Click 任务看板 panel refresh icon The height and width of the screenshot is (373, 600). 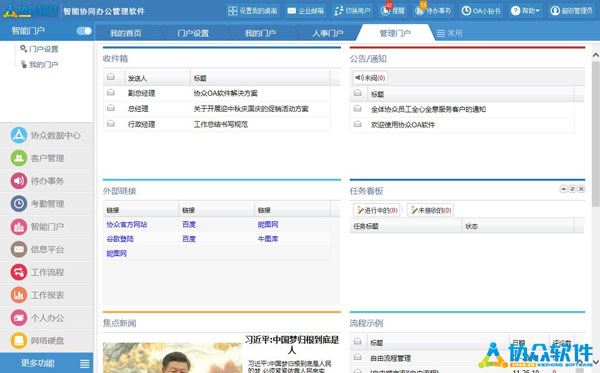click(572, 189)
